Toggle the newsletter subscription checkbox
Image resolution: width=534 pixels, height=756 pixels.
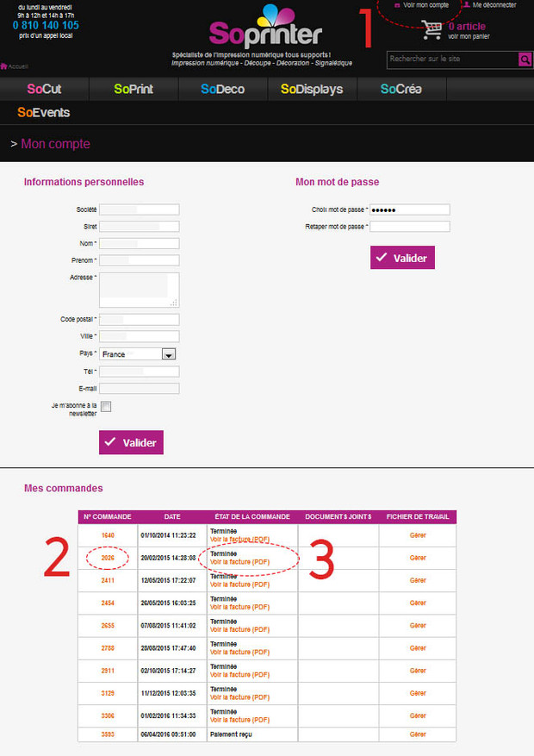(106, 406)
